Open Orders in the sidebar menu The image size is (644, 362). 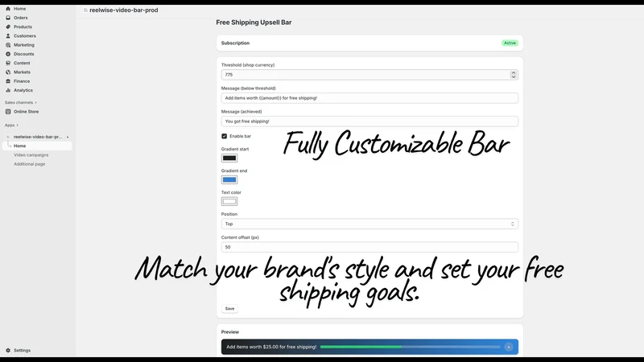(x=21, y=18)
